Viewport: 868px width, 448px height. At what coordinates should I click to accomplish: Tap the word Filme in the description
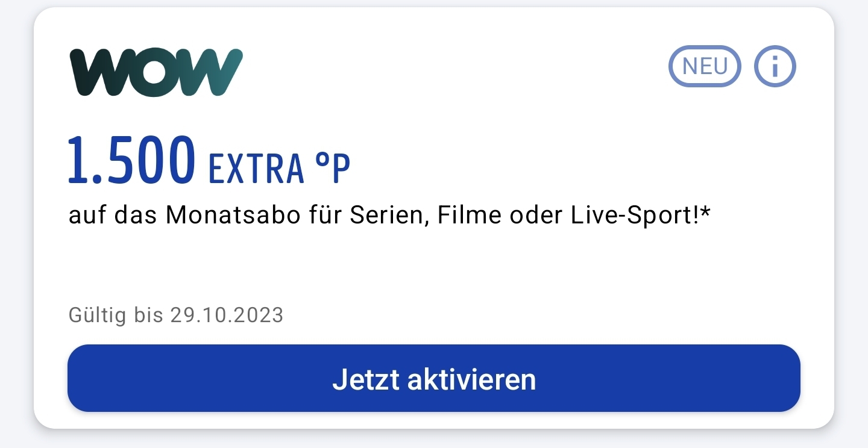tap(470, 216)
